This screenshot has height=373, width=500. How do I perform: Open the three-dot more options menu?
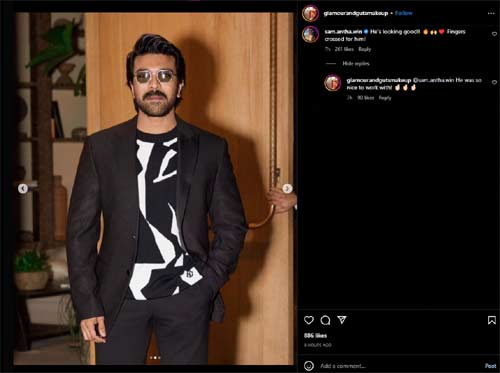pyautogui.click(x=491, y=13)
